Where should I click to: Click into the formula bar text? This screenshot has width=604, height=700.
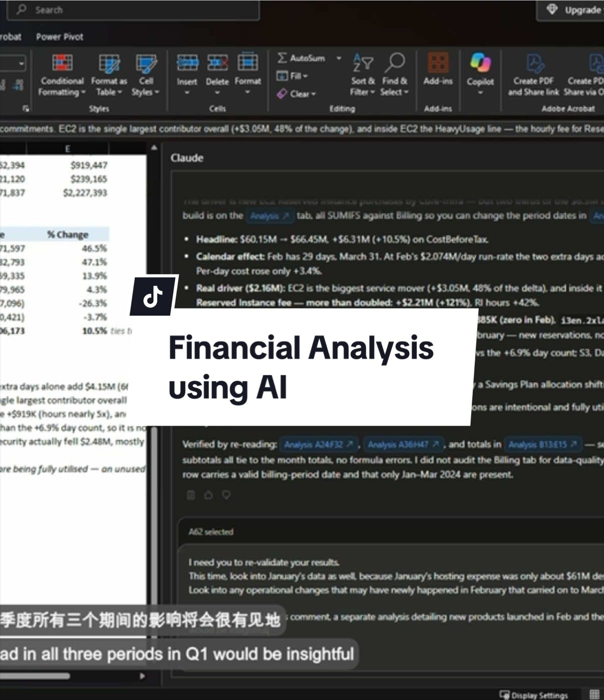click(x=302, y=129)
